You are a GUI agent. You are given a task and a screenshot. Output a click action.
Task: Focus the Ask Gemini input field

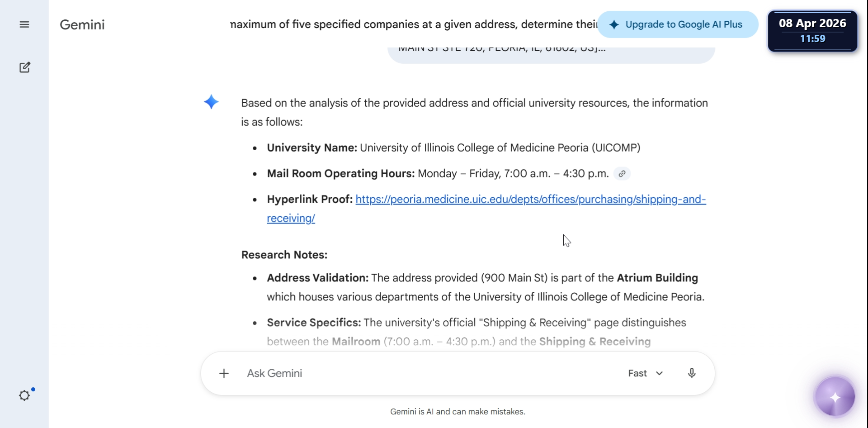pyautogui.click(x=425, y=373)
